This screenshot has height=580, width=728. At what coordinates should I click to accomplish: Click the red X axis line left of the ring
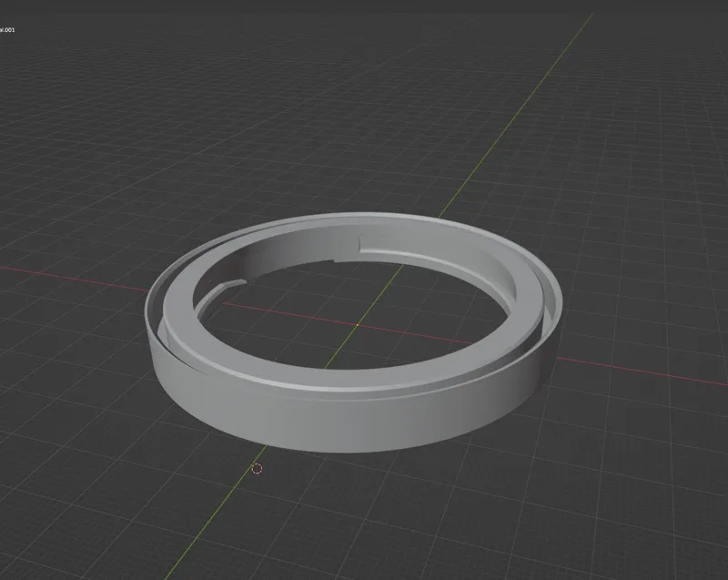(x=75, y=278)
